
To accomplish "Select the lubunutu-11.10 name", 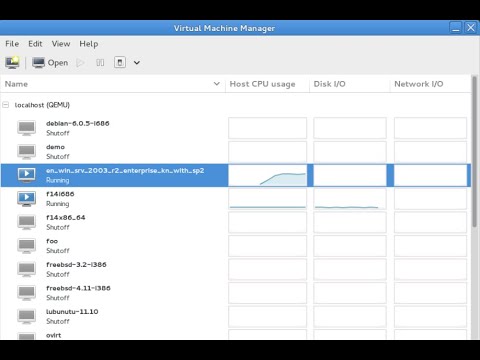I will [72, 312].
